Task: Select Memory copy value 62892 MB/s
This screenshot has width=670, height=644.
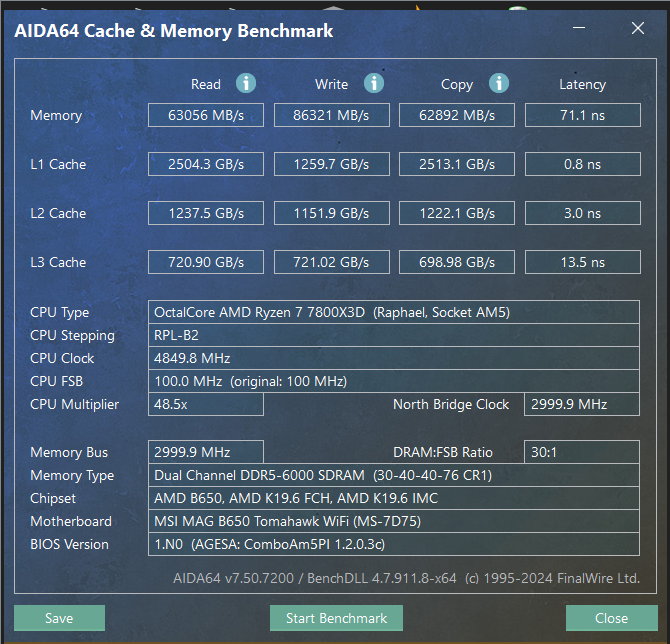Action: 457,115
